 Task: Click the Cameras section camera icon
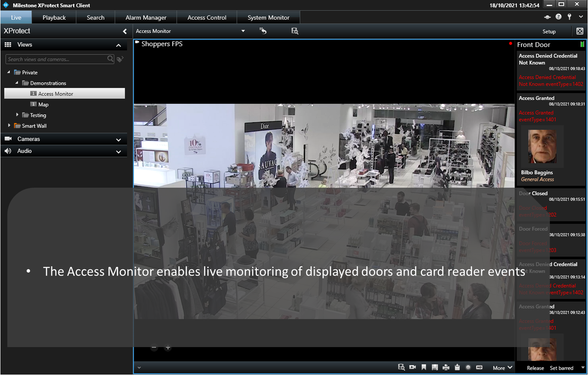coord(8,138)
